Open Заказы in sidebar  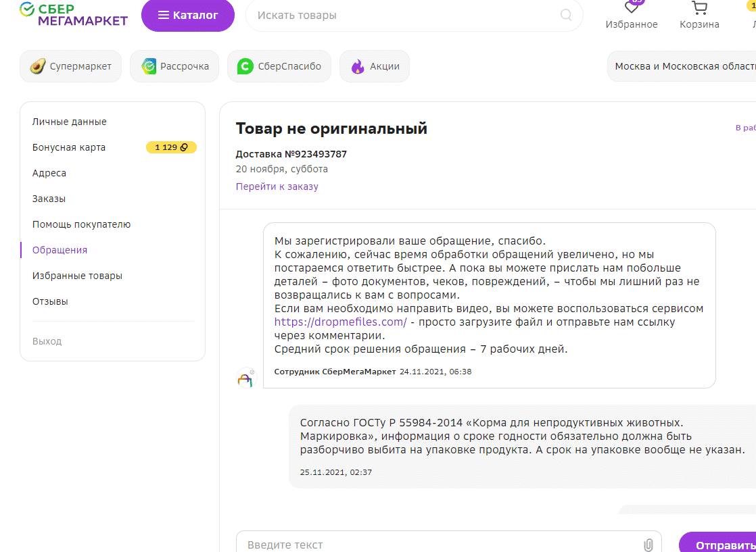coord(49,199)
